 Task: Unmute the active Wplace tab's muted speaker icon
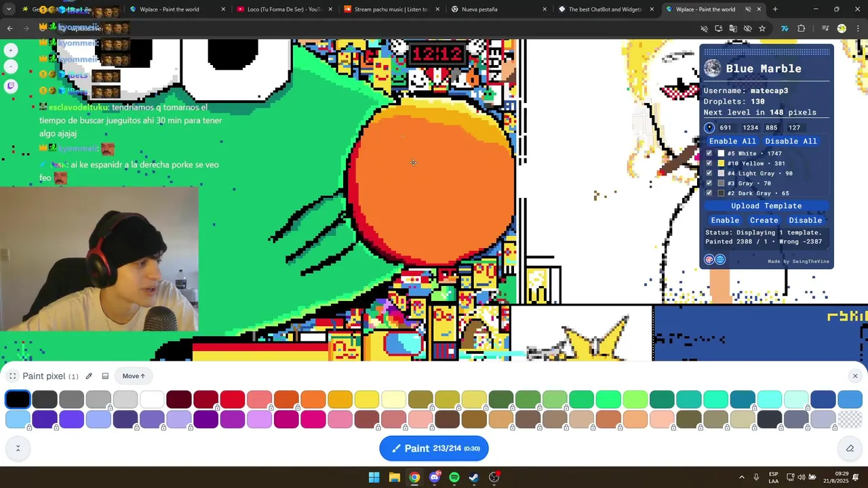[x=748, y=9]
